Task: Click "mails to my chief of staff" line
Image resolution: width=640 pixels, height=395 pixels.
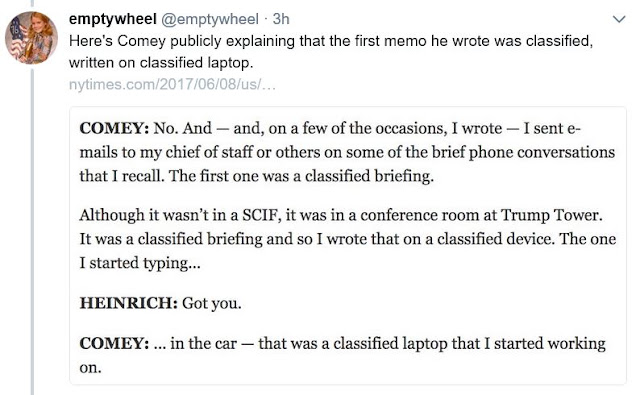Action: click(347, 152)
